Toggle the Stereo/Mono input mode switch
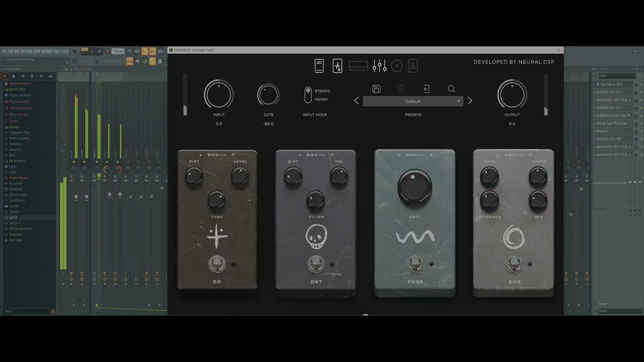644x362 pixels. [x=308, y=95]
